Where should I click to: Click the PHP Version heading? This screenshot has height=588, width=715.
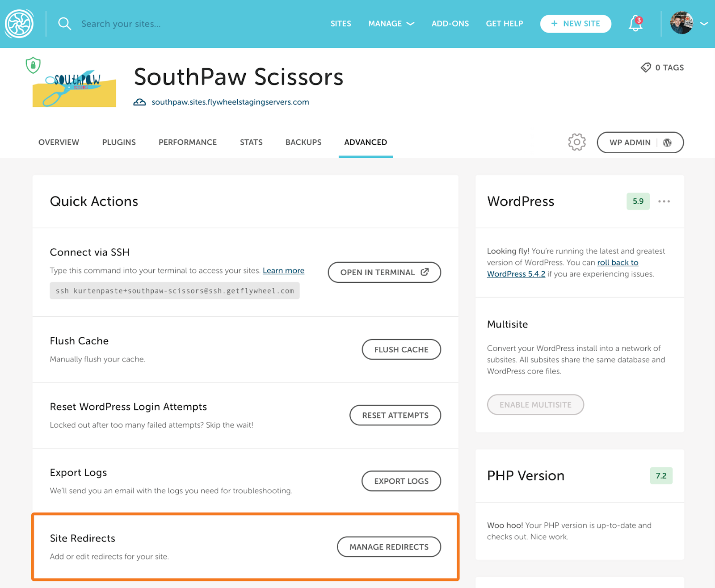coord(526,475)
